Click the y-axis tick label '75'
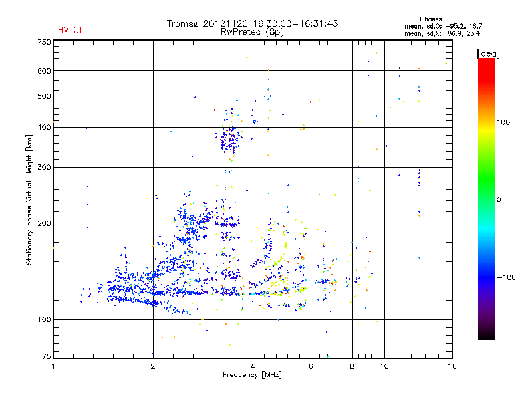The width and height of the screenshot is (532, 399). pyautogui.click(x=47, y=356)
